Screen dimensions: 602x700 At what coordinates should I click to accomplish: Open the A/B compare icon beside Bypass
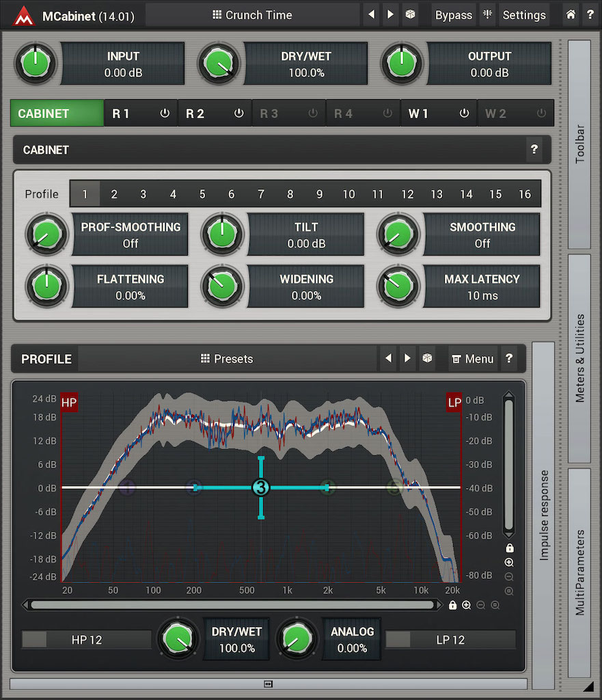point(487,14)
